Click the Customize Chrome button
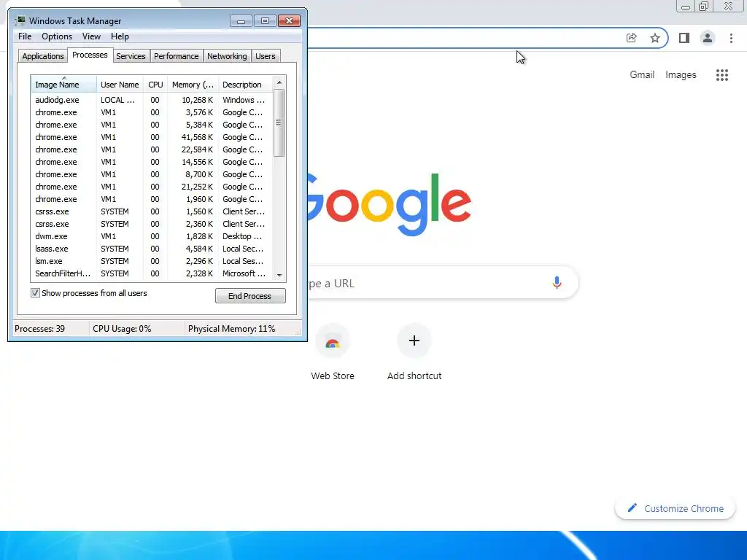The width and height of the screenshot is (747, 560). click(x=676, y=508)
